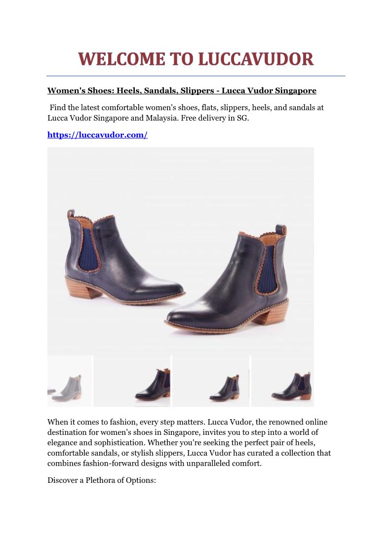Click the phrase 'Lucca Vudor Singapore' in heading
The image size is (392, 555).
269,90
